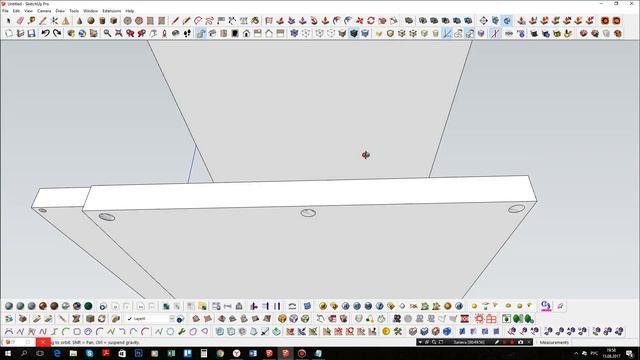
Task: Switch to the Front house view
Action: [x=247, y=33]
